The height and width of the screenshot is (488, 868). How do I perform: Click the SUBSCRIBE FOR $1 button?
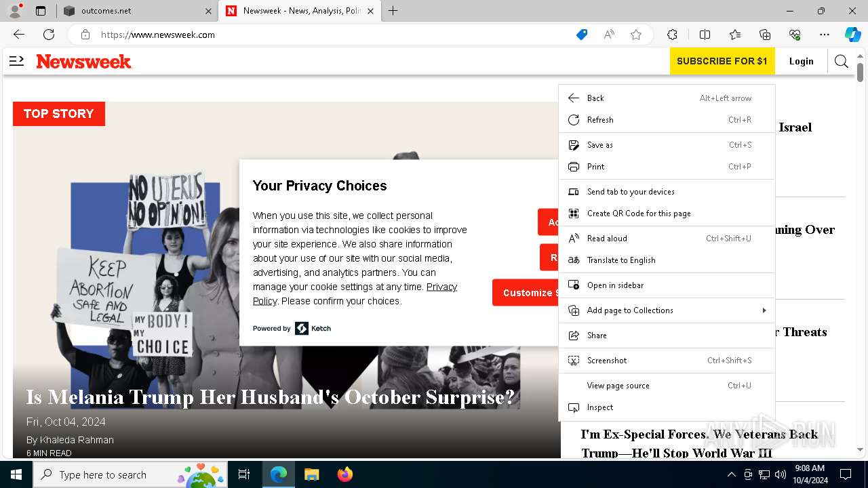(x=722, y=61)
